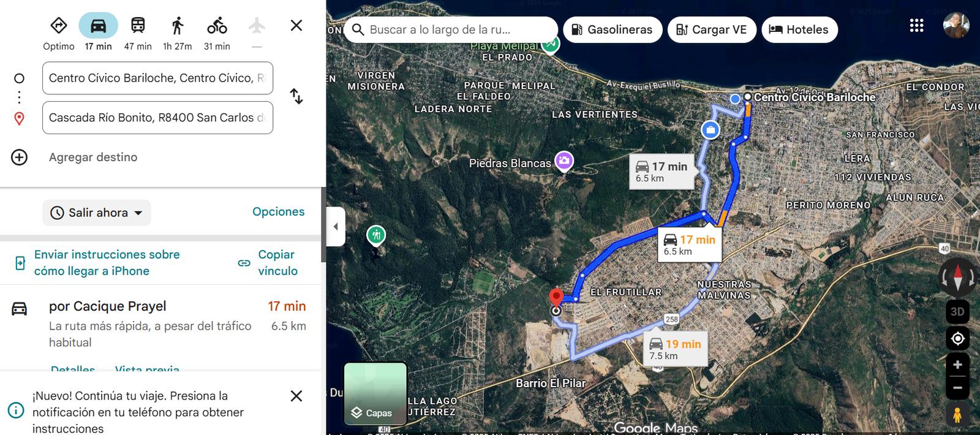Open the Google apps grid

coord(916,25)
